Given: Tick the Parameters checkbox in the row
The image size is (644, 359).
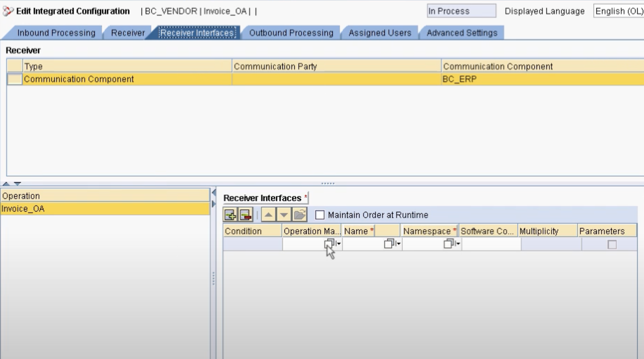Looking at the screenshot, I should (x=612, y=245).
